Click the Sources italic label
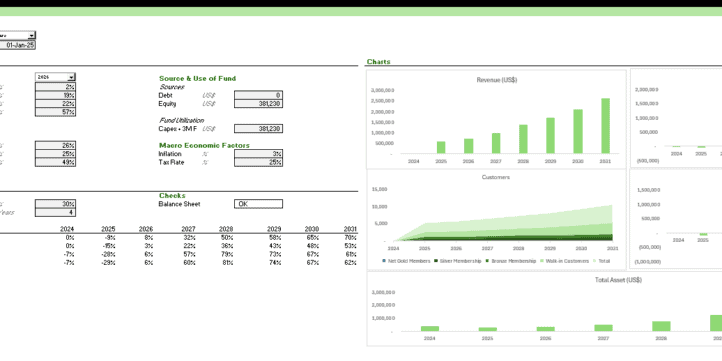 coord(172,87)
